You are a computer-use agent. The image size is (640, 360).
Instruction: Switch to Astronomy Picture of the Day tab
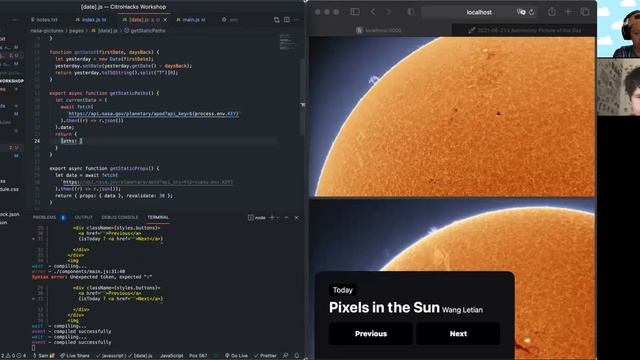524,30
